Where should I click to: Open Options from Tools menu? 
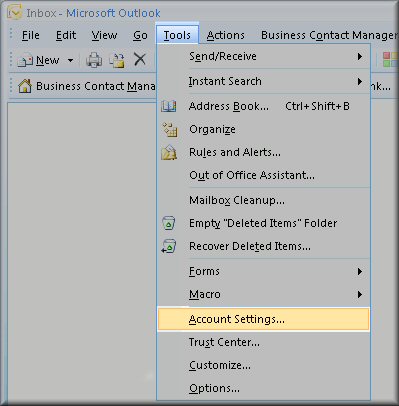[x=263, y=388]
